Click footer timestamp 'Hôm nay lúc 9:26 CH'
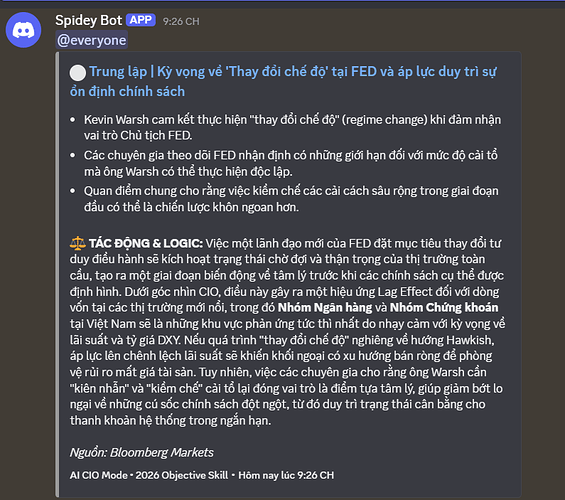 pos(286,475)
